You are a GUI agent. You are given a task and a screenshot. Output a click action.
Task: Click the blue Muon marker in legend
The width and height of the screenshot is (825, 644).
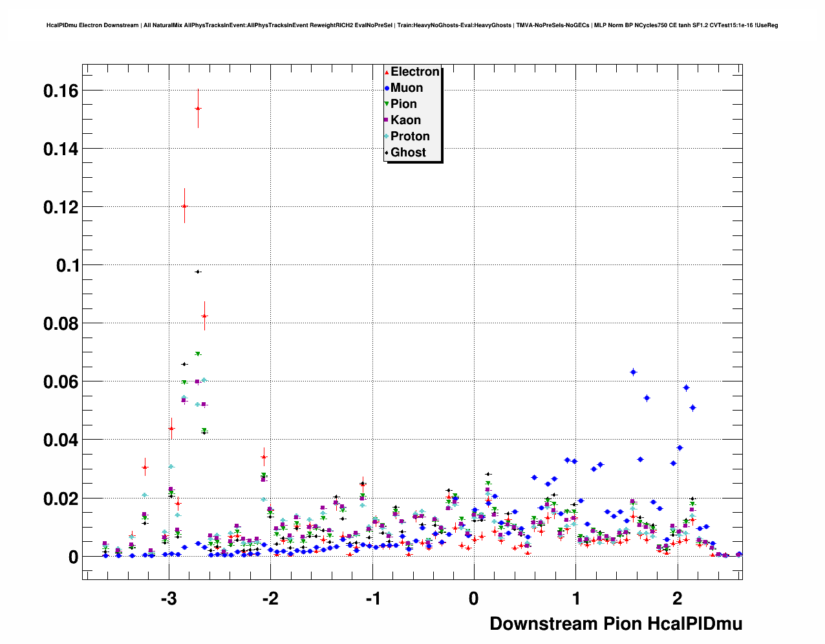[387, 88]
